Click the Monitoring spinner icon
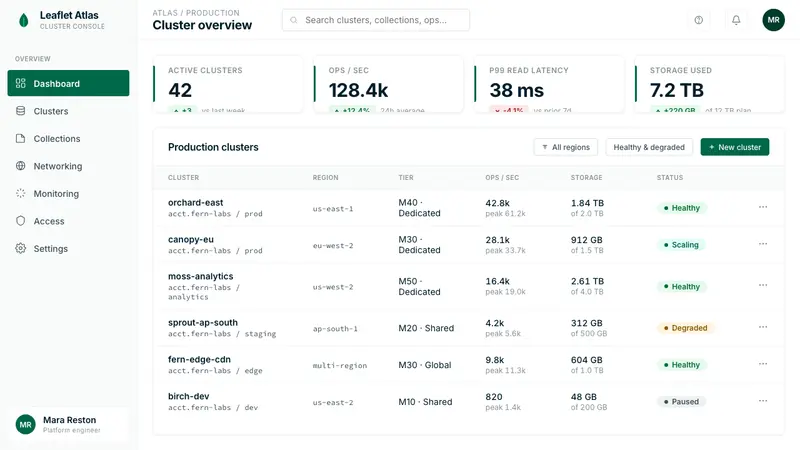Image resolution: width=800 pixels, height=450 pixels. point(20,193)
